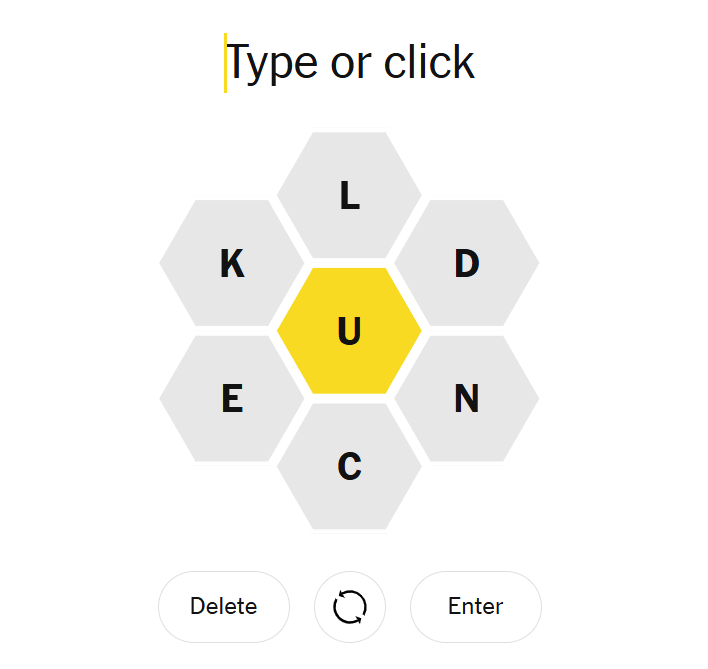
Task: Add the letter C from the hexagon
Action: pos(349,466)
